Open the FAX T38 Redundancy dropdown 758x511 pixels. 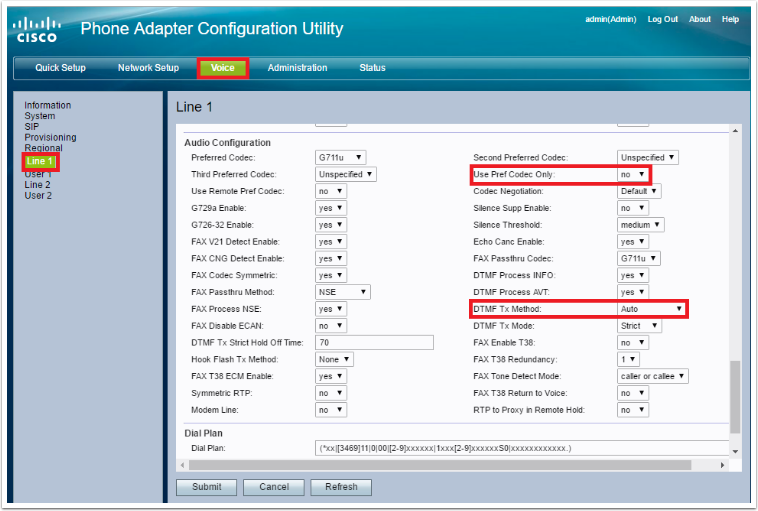pos(628,360)
